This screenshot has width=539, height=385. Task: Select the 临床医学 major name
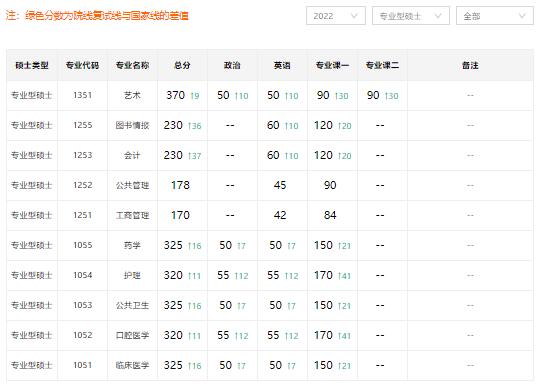(x=132, y=365)
